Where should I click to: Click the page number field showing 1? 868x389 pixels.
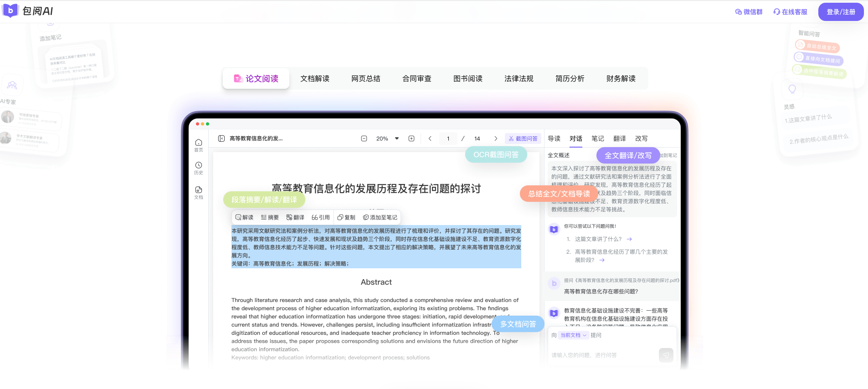[x=448, y=138]
